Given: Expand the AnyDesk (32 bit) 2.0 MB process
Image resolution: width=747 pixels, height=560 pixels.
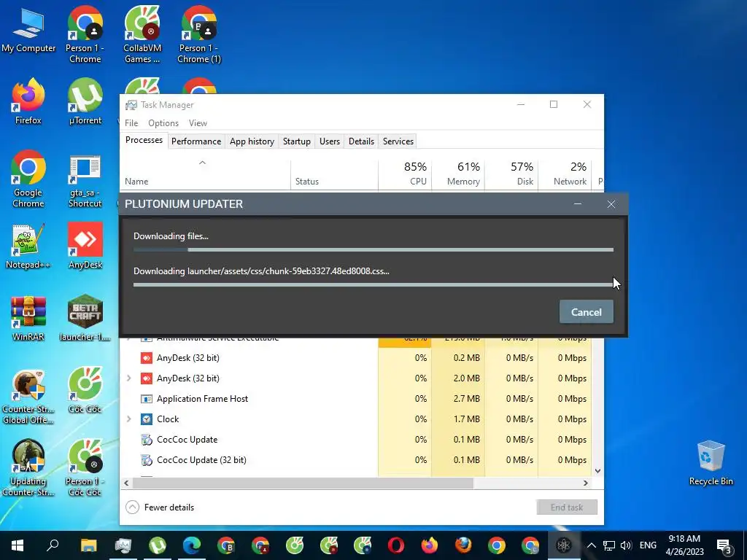Looking at the screenshot, I should (x=128, y=378).
